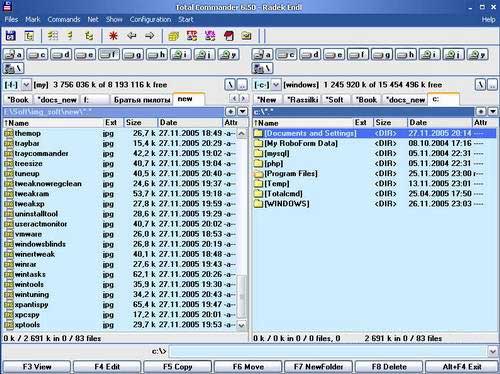Open the Commands menu
The height and width of the screenshot is (374, 500).
[x=64, y=19]
